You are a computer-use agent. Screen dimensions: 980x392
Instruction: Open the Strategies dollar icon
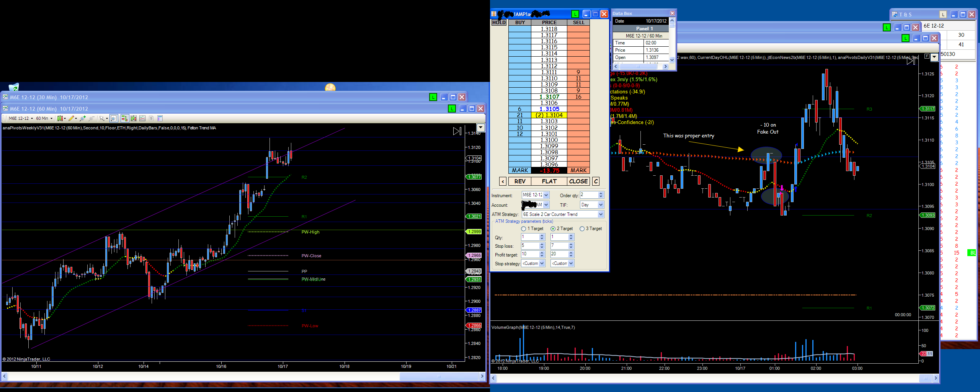coord(151,118)
